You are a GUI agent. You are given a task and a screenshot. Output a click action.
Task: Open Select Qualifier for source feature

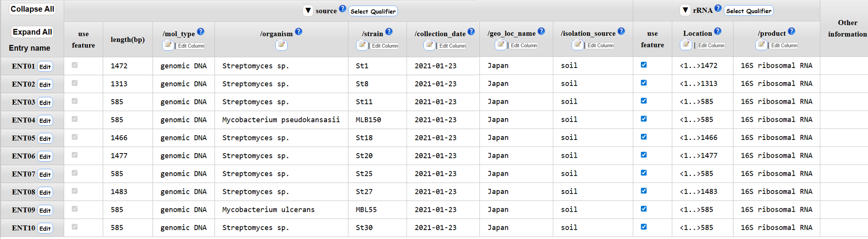(x=373, y=11)
